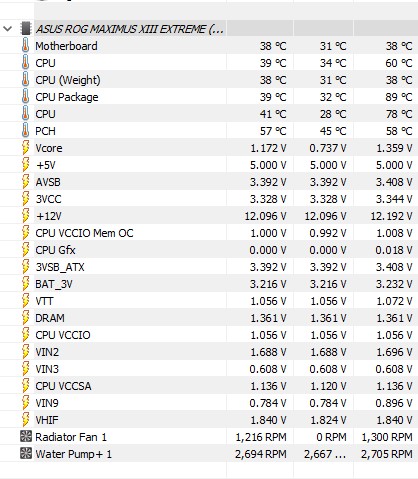
Task: Click the lightning icon beside CPU VCCIO Mem OC
Action: coord(25,233)
